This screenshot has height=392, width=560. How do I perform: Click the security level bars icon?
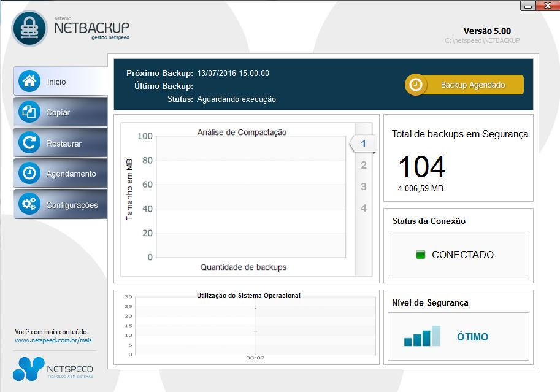click(422, 337)
